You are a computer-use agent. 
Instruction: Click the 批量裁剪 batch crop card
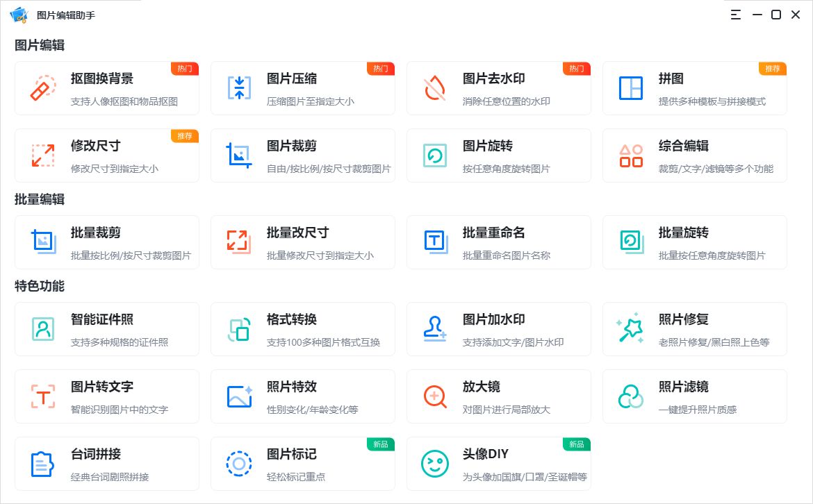[107, 241]
